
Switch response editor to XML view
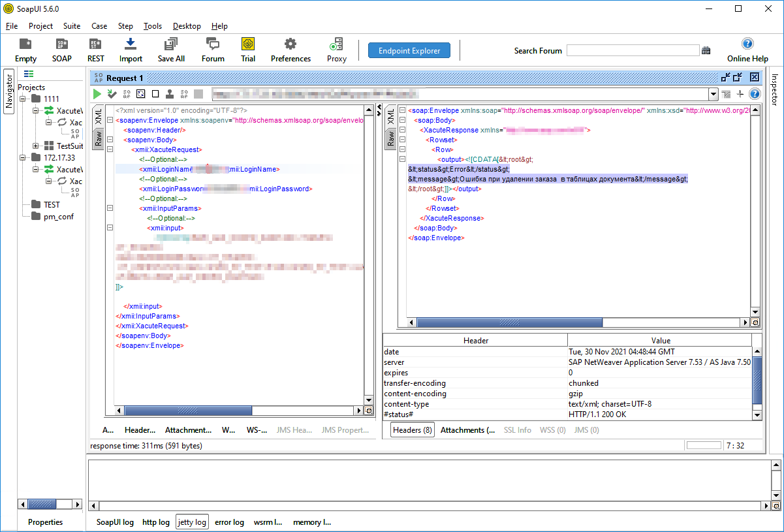tap(392, 116)
